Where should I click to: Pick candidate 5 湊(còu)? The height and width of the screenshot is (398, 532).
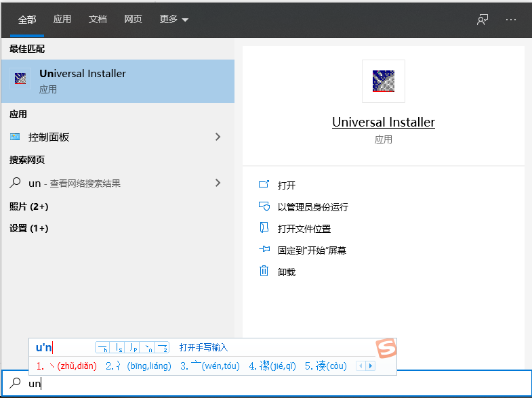(x=326, y=366)
